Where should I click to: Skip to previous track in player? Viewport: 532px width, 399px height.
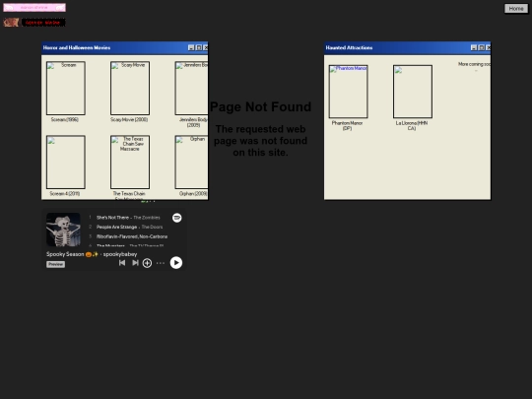(122, 263)
